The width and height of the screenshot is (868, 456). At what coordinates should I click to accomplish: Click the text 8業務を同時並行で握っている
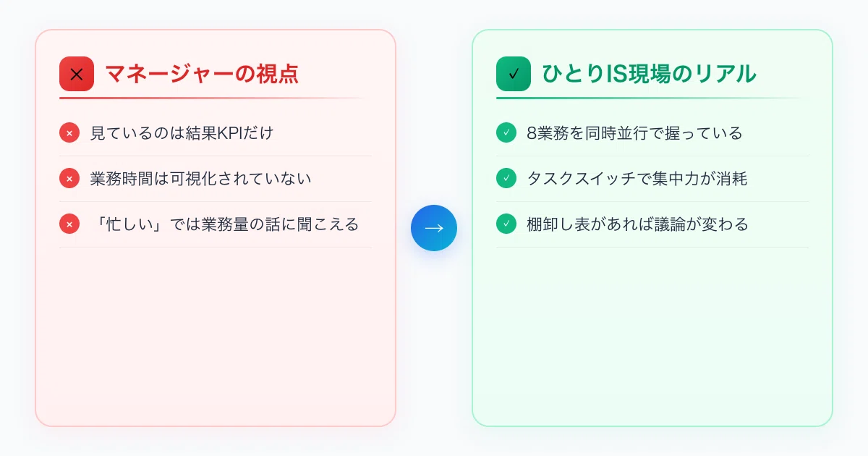(x=634, y=133)
